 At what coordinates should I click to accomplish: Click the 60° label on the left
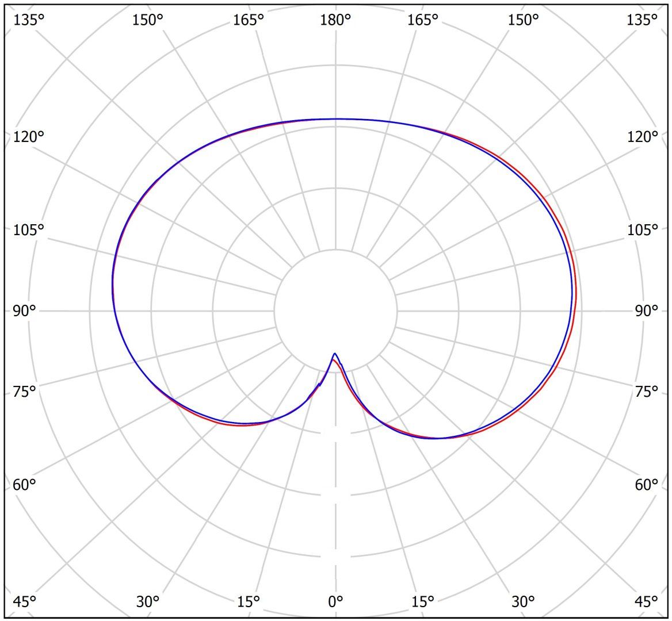pyautogui.click(x=24, y=485)
